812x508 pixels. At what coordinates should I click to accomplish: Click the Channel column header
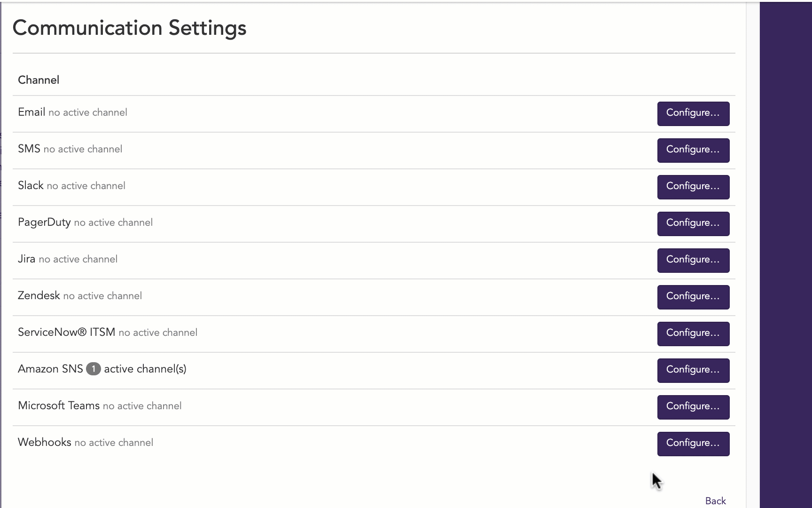pos(39,80)
